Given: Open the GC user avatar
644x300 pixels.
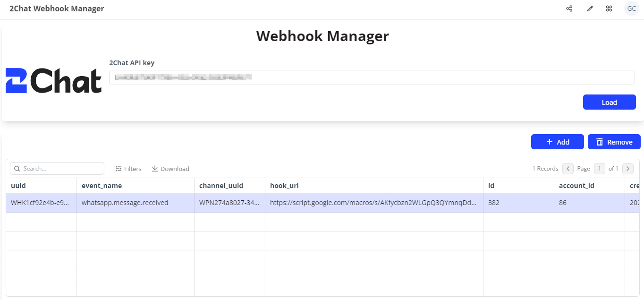Looking at the screenshot, I should pos(632,9).
